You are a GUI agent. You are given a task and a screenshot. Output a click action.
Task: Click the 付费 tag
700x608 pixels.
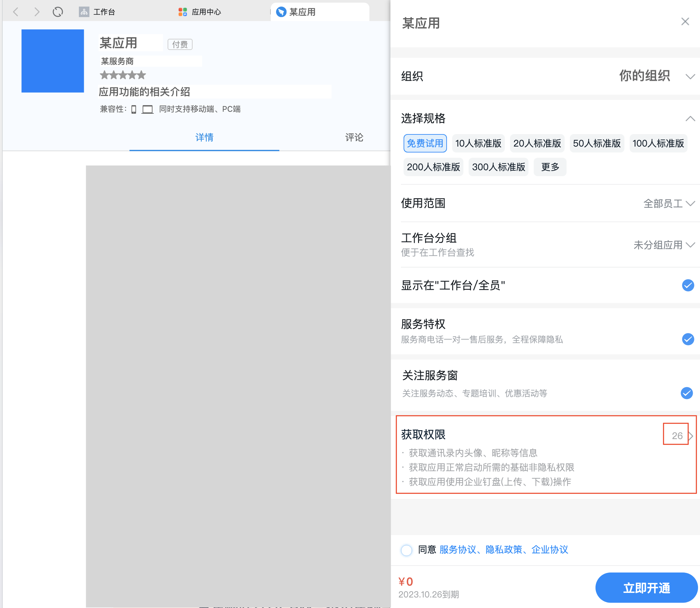click(x=180, y=44)
